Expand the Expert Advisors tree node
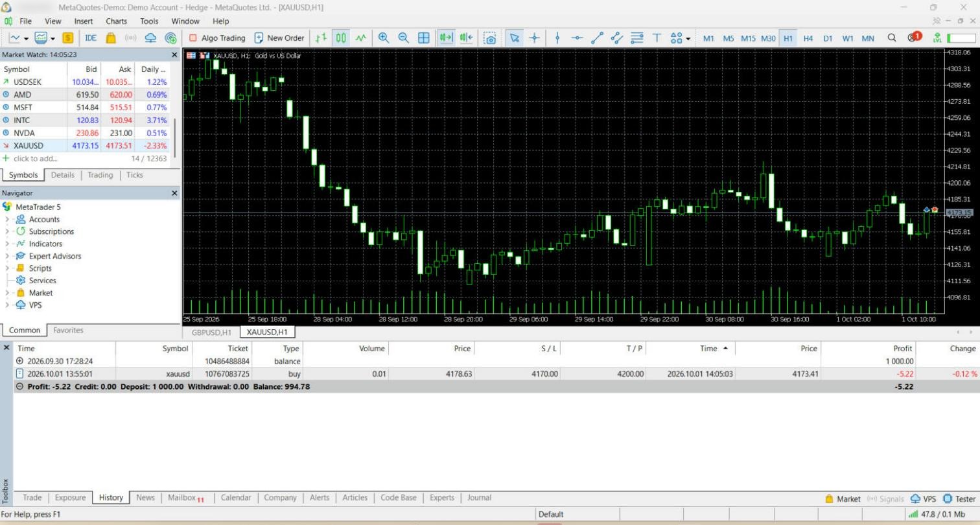Image resolution: width=980 pixels, height=525 pixels. coord(7,256)
